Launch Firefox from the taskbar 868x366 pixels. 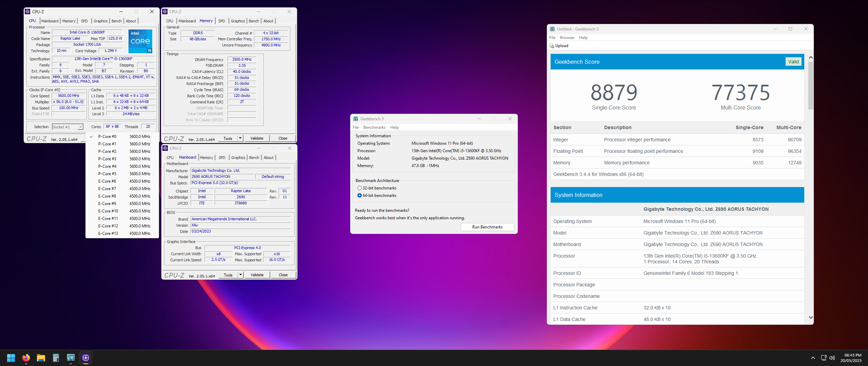[26, 358]
